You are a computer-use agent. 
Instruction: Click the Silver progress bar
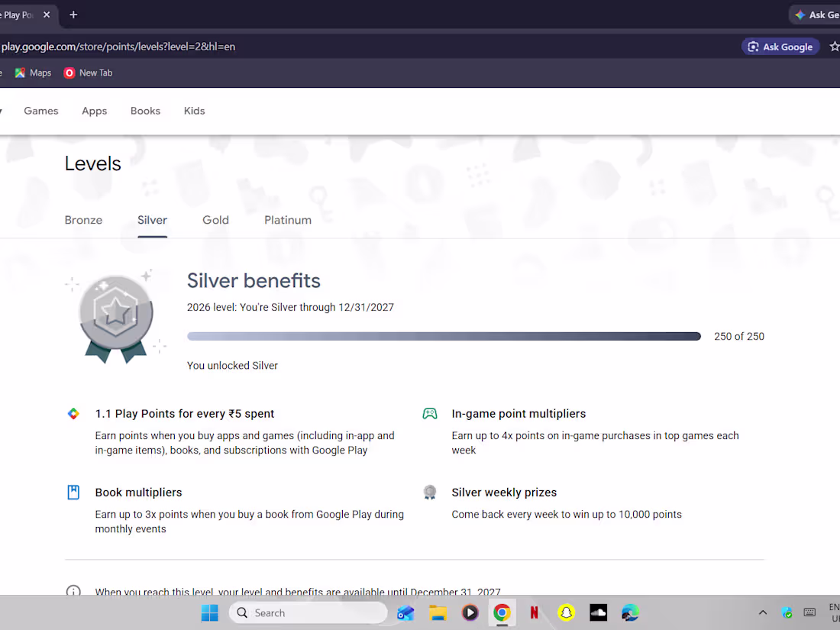pyautogui.click(x=444, y=337)
